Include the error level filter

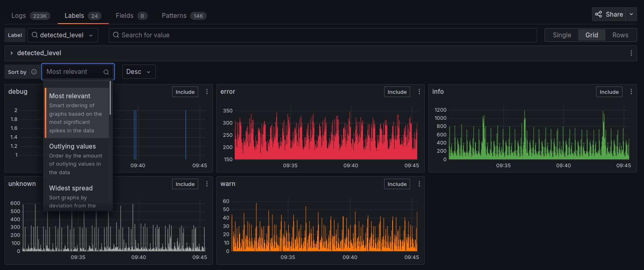coord(397,92)
